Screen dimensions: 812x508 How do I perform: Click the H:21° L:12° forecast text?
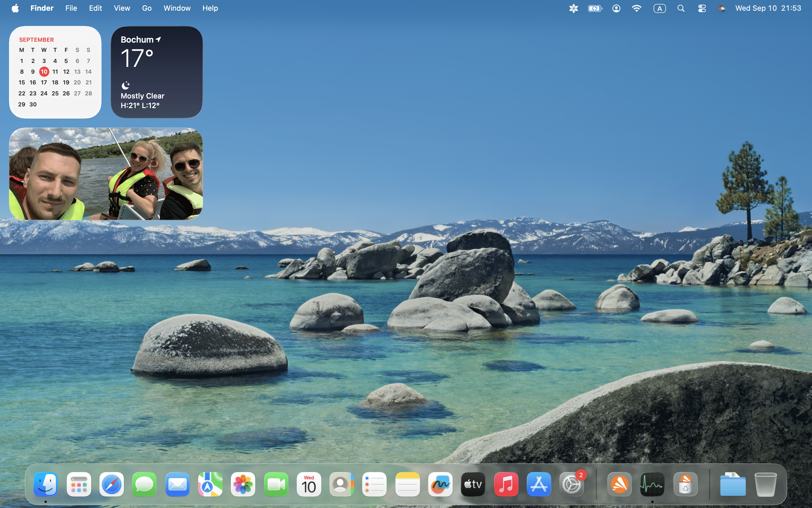(140, 106)
